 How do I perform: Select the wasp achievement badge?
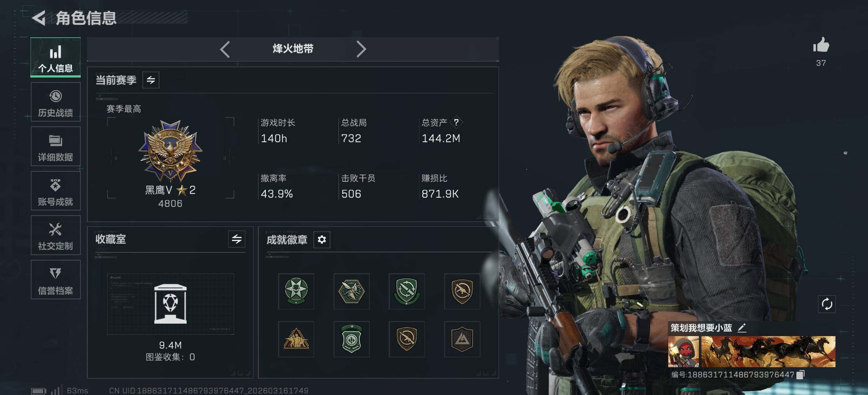351,291
